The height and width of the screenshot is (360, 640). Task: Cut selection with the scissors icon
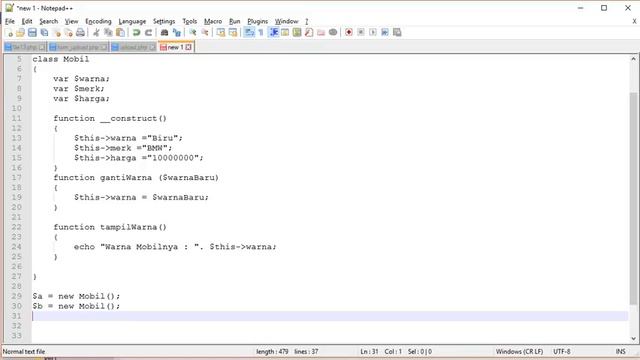[x=96, y=33]
